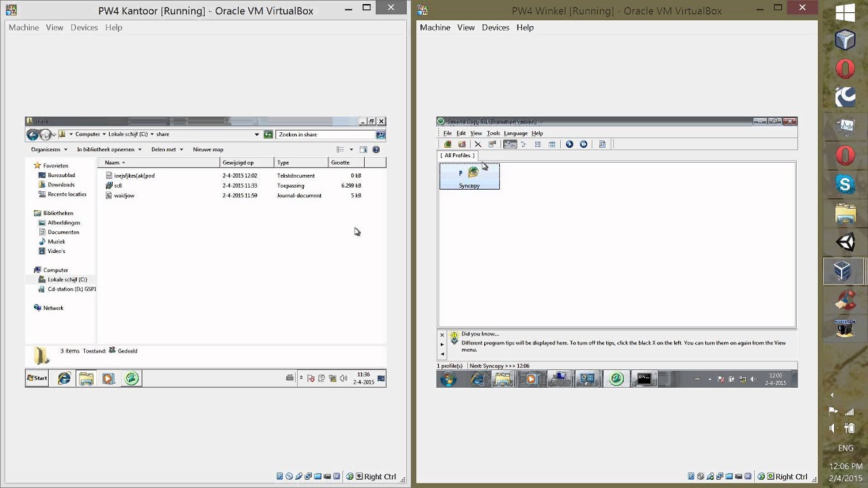The width and height of the screenshot is (868, 488).
Task: Sort by Naam column header
Action: tap(159, 163)
